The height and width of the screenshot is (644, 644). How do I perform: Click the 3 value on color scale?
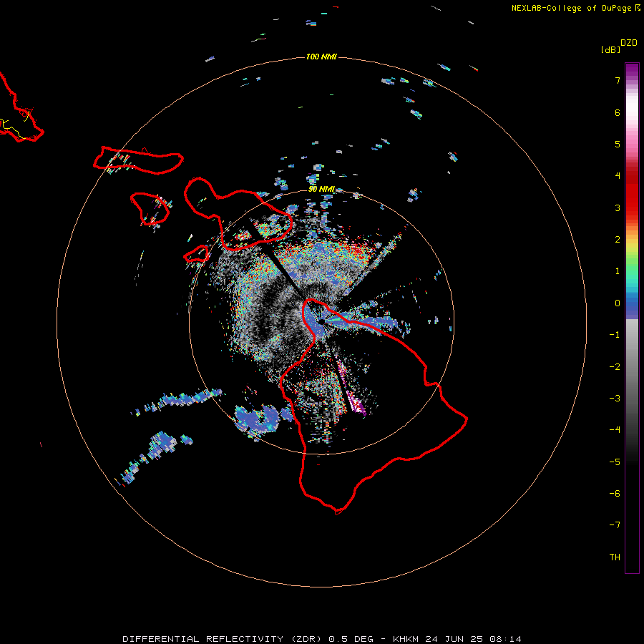(x=618, y=208)
